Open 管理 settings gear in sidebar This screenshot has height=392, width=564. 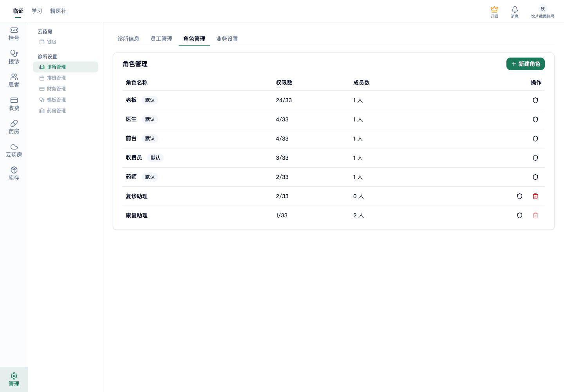pyautogui.click(x=14, y=379)
